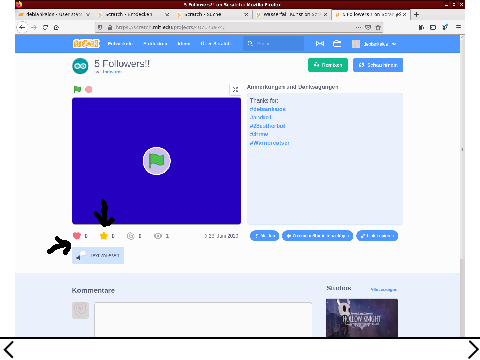Open the third @mention link in the notes
The height and width of the screenshot is (360, 480).
[267, 126]
